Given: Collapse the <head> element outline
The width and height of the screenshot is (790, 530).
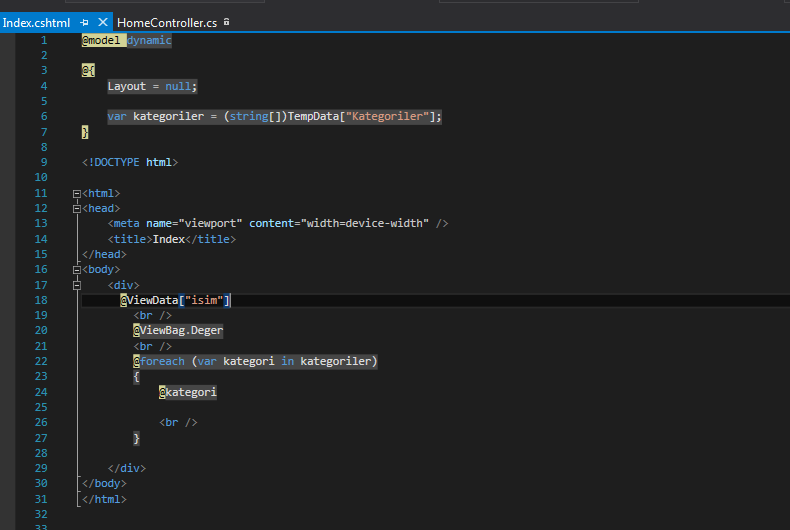Looking at the screenshot, I should pos(77,209).
